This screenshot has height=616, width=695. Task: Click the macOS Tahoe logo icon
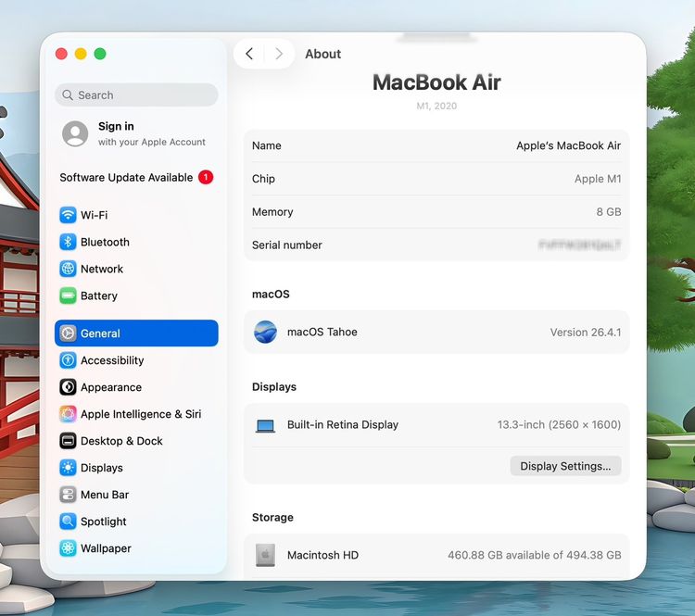coord(266,332)
